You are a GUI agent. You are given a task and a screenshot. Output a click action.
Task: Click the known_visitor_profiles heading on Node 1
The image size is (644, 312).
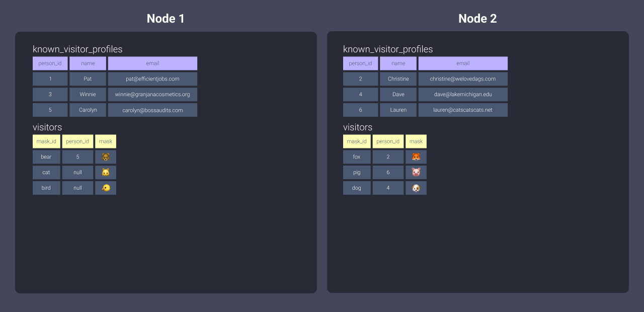point(77,49)
